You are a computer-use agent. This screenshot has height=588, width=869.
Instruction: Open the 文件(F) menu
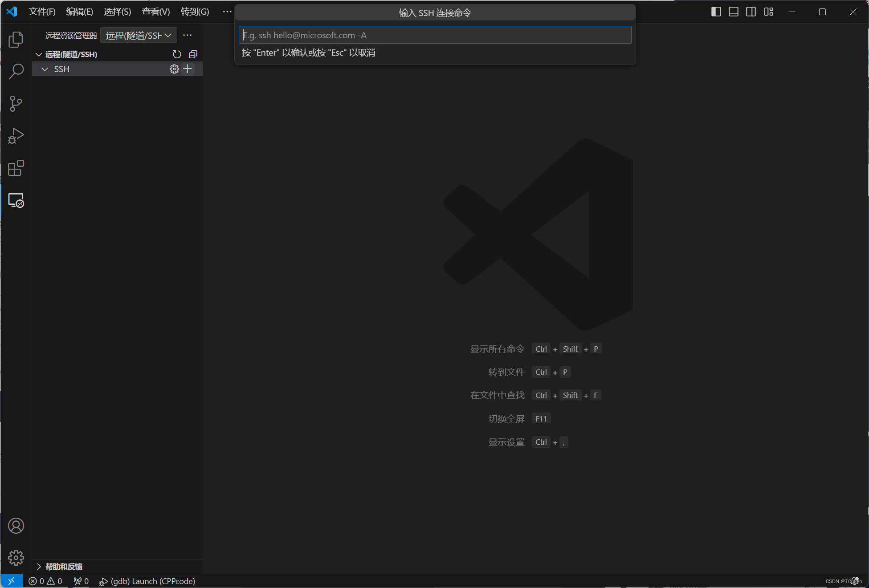42,12
